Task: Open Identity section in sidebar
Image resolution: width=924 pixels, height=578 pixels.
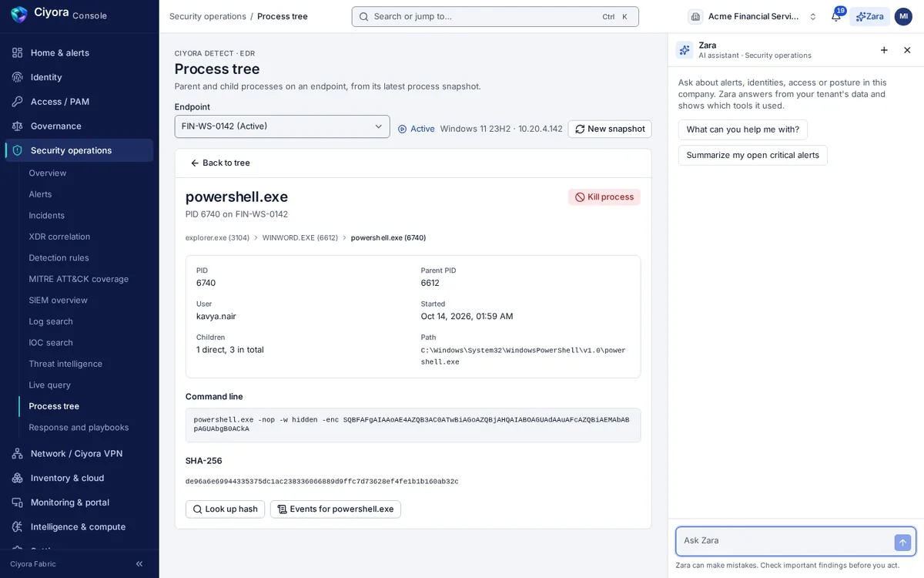Action: (x=79, y=77)
